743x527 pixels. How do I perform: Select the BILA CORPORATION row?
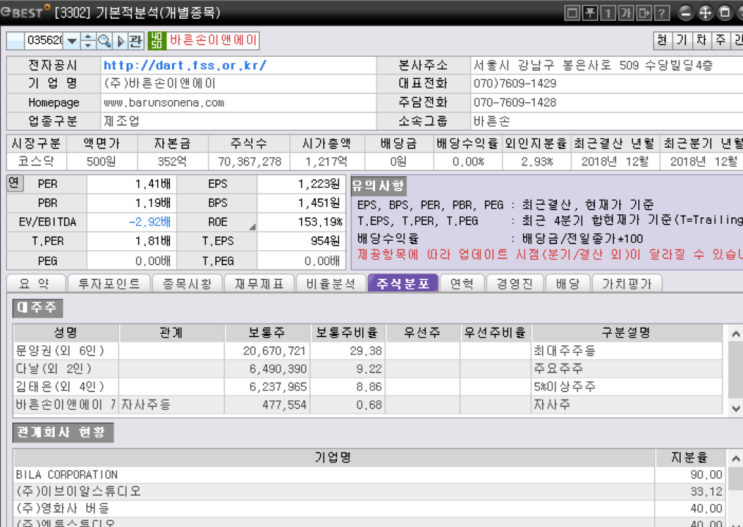[x=369, y=475]
